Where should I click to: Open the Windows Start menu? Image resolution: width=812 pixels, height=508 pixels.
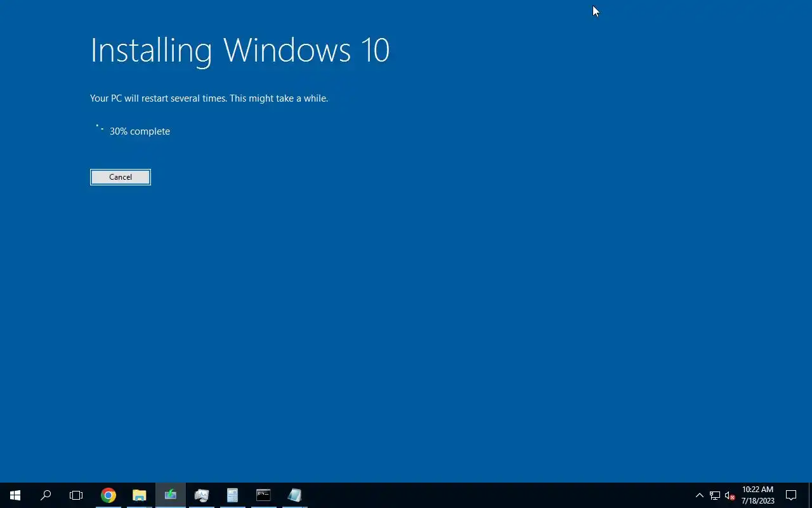[15, 495]
